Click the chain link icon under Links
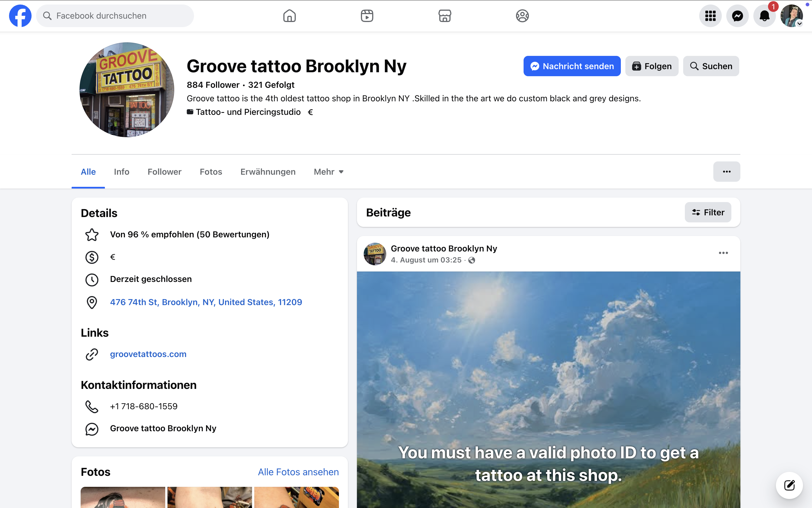 click(x=92, y=354)
